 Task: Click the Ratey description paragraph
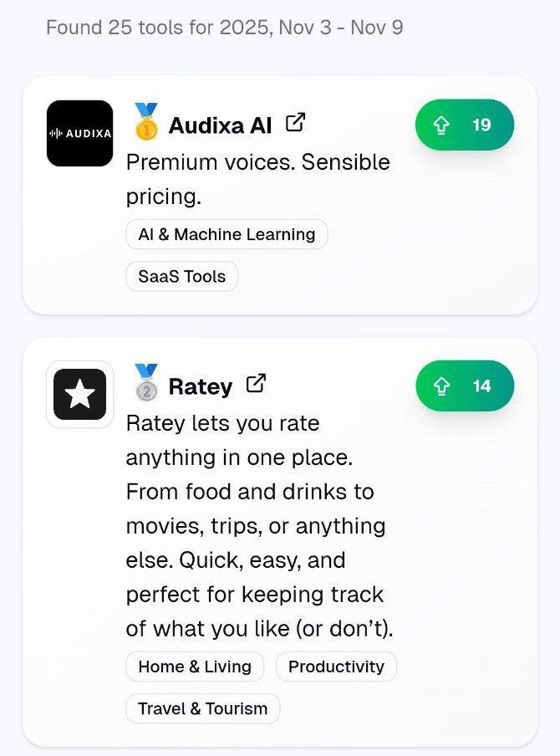[x=260, y=526]
